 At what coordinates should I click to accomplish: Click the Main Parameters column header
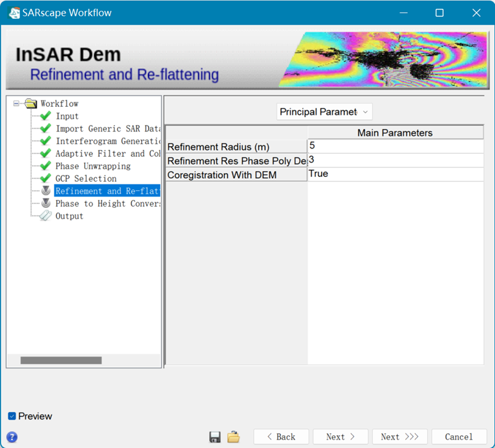tap(395, 133)
